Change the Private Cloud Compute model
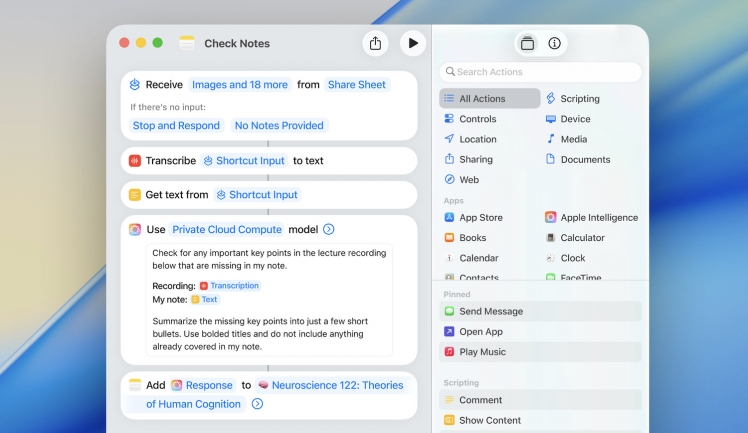 click(x=227, y=229)
